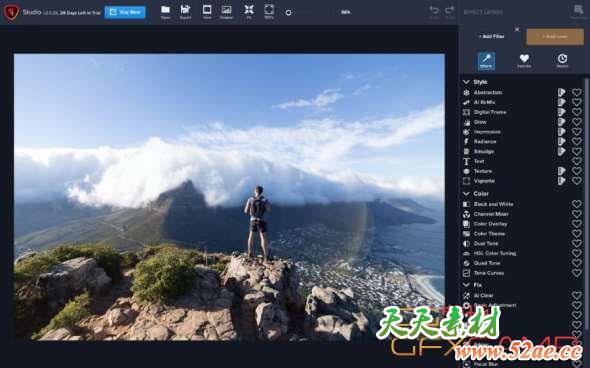Image resolution: width=590 pixels, height=368 pixels.
Task: Favorite the HSL Color Tuning filter
Action: point(577,253)
